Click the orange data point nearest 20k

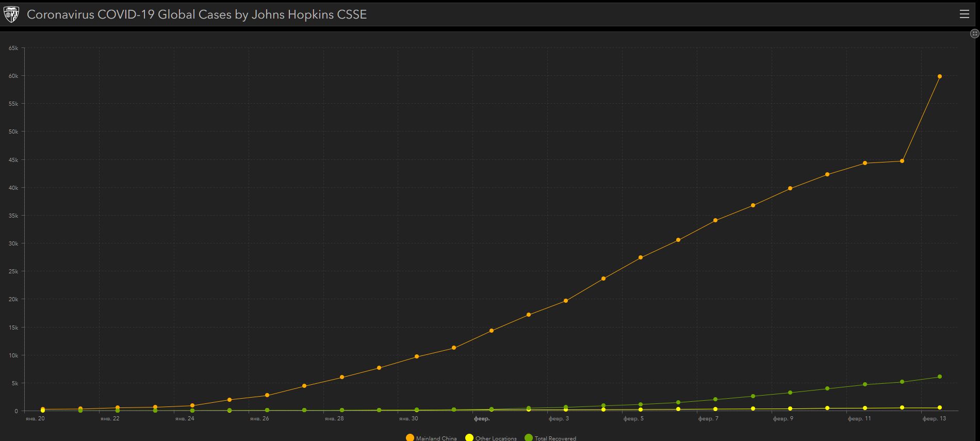[566, 301]
